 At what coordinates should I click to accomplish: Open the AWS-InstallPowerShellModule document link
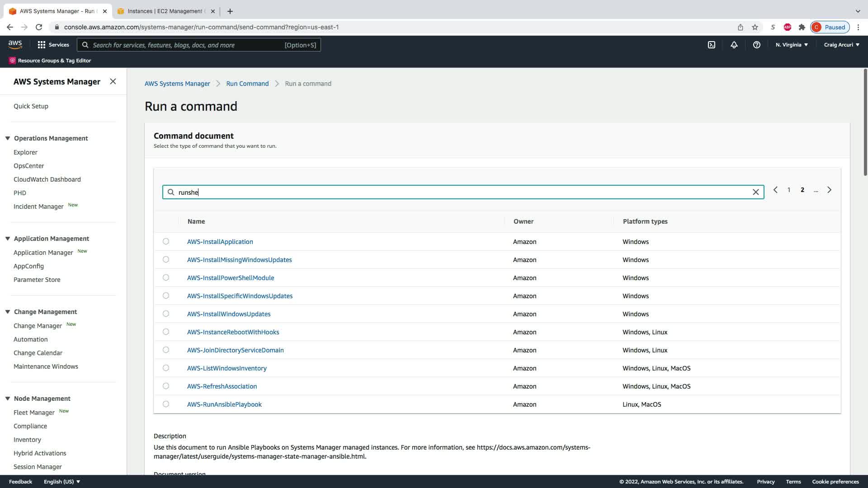231,278
